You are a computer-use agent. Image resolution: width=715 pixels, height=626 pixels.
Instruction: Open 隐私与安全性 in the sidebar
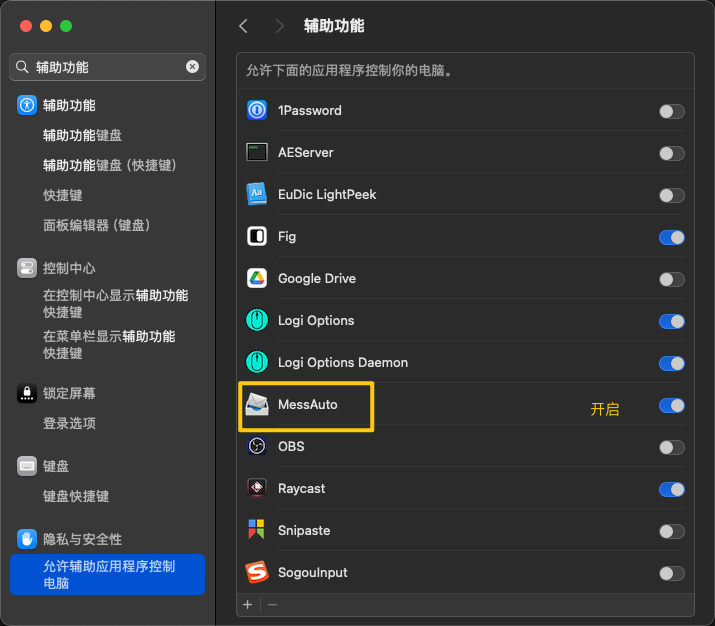pyautogui.click(x=82, y=539)
